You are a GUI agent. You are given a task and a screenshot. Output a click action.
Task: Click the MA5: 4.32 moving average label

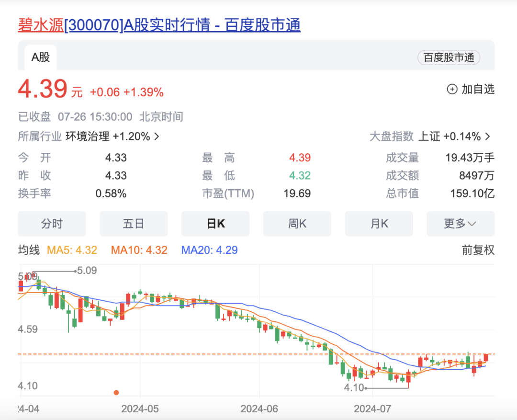tap(72, 250)
